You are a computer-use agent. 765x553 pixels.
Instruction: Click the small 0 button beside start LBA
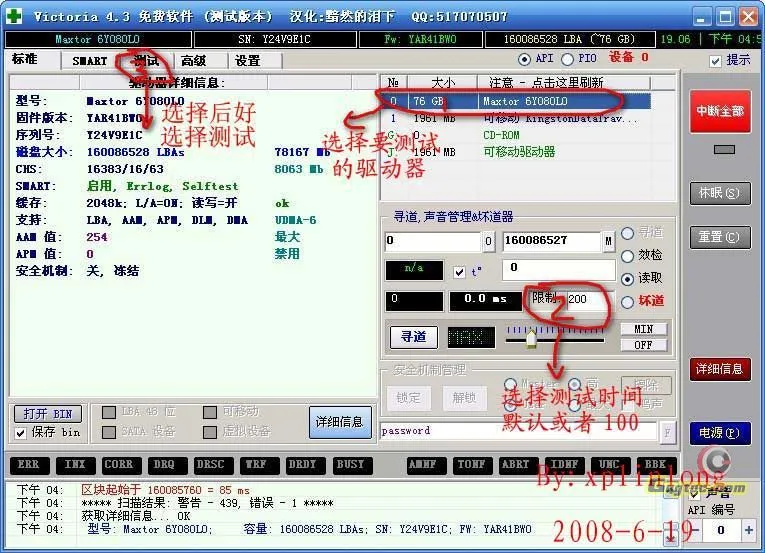[x=488, y=242]
